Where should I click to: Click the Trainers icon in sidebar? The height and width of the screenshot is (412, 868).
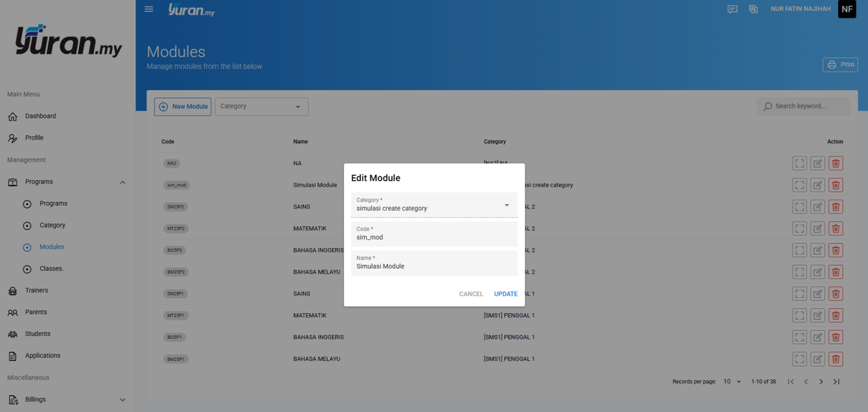pos(12,291)
